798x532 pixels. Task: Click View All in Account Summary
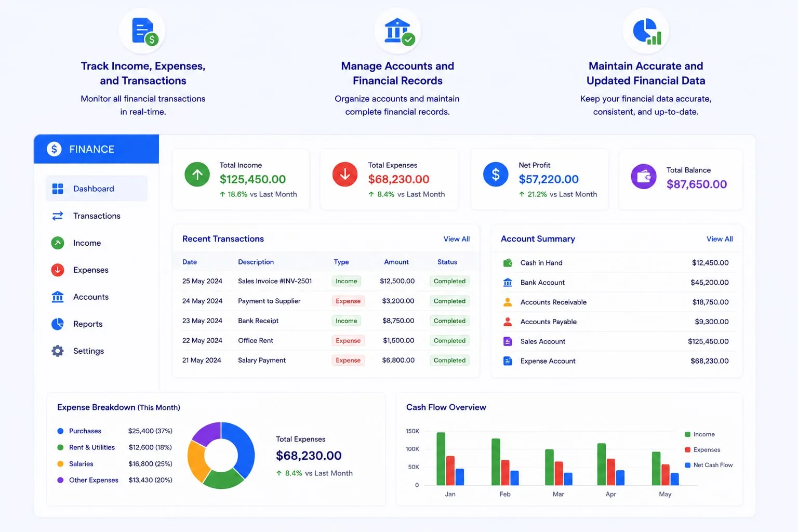pos(720,239)
